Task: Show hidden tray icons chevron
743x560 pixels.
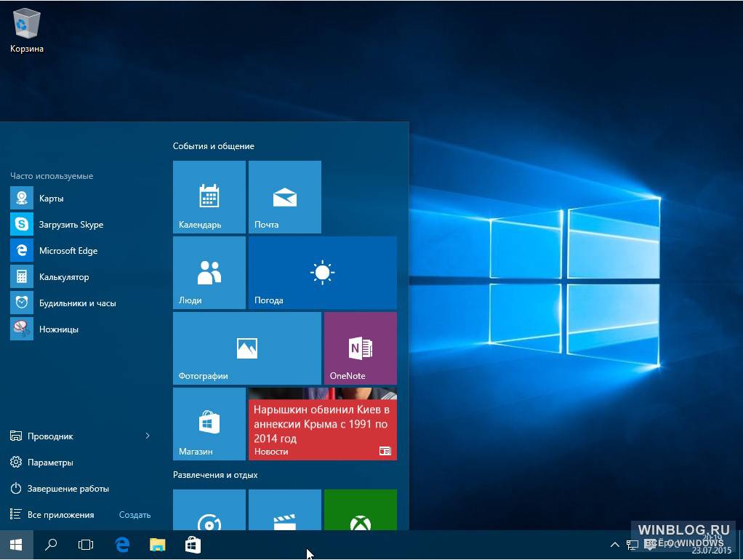Action: pos(614,545)
